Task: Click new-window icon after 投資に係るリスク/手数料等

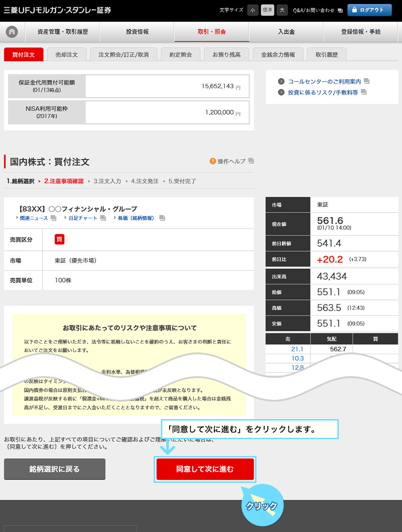Action: click(x=364, y=92)
